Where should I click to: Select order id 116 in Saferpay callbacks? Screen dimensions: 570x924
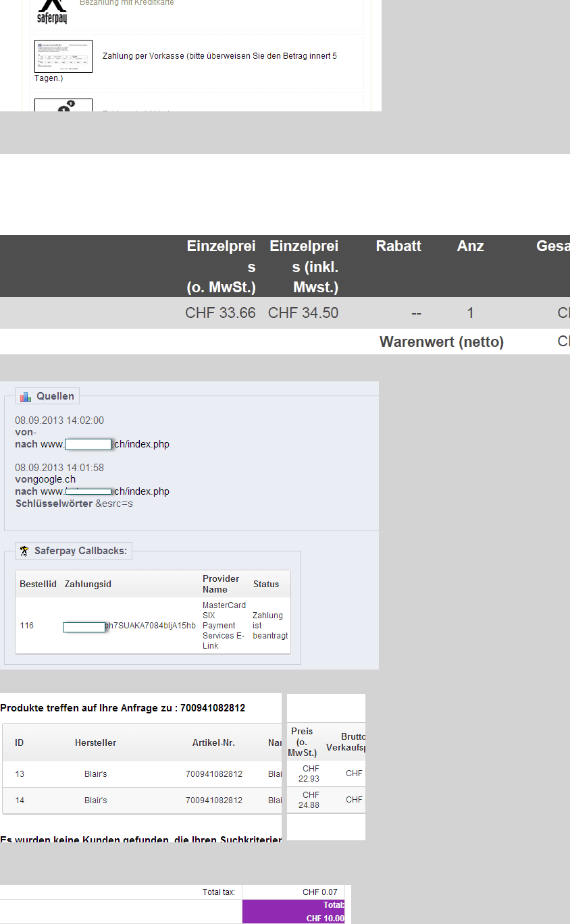click(26, 626)
